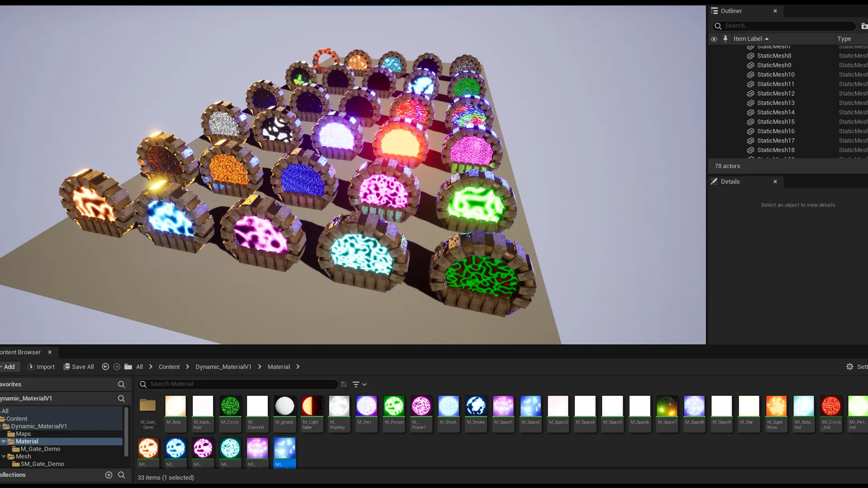Expand the SM_Gate_Demo mesh folder
868x488 pixels.
tap(42, 464)
